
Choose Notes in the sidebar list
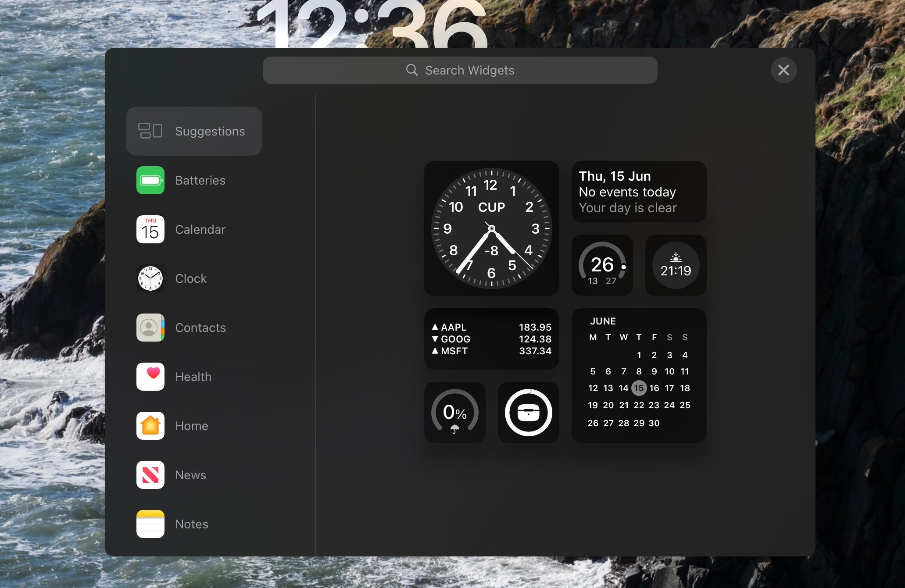pos(194,524)
